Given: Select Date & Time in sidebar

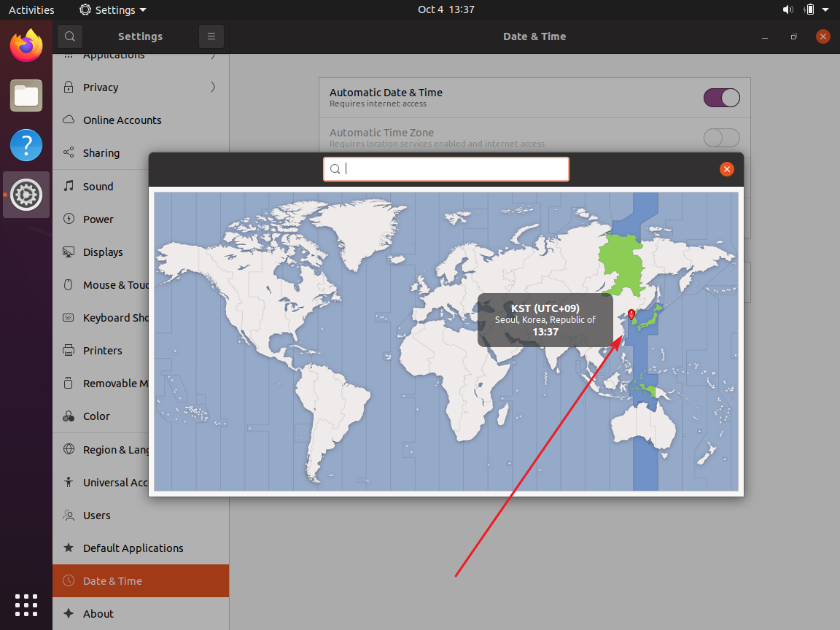Looking at the screenshot, I should tap(141, 580).
